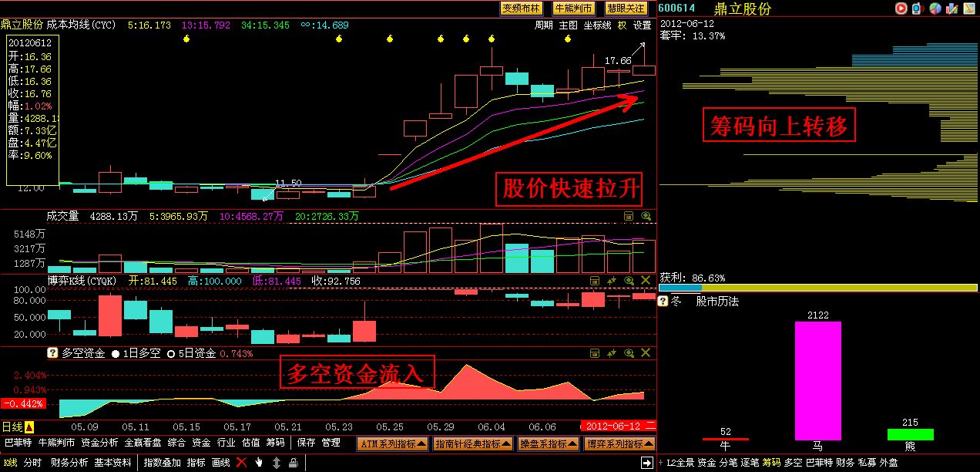Click 估值 in indicator bar
This screenshot has width=980, height=472.
coord(250,443)
